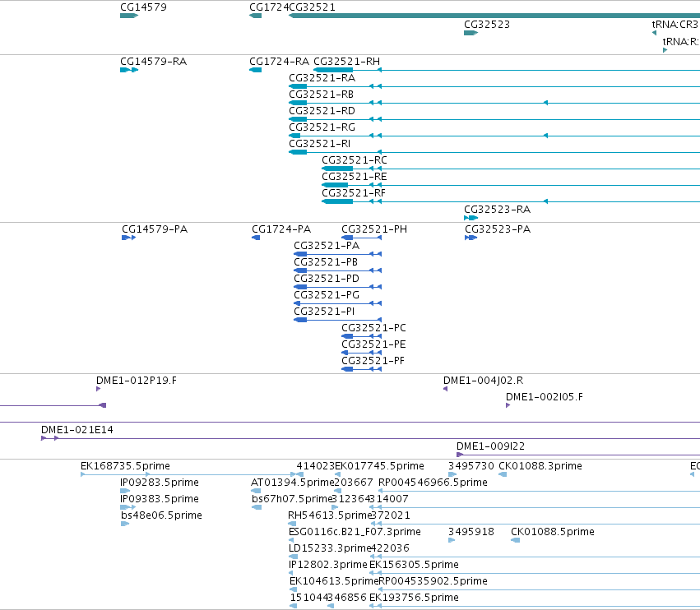The width and height of the screenshot is (700, 610).
Task: Select the CG14579 gene arrow glyph
Action: click(129, 16)
